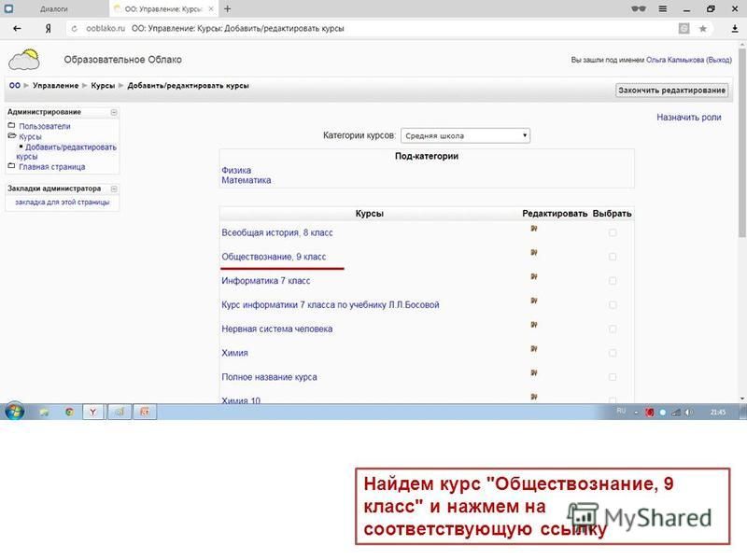Open profile of Ольга Калмыкова

[x=675, y=60]
